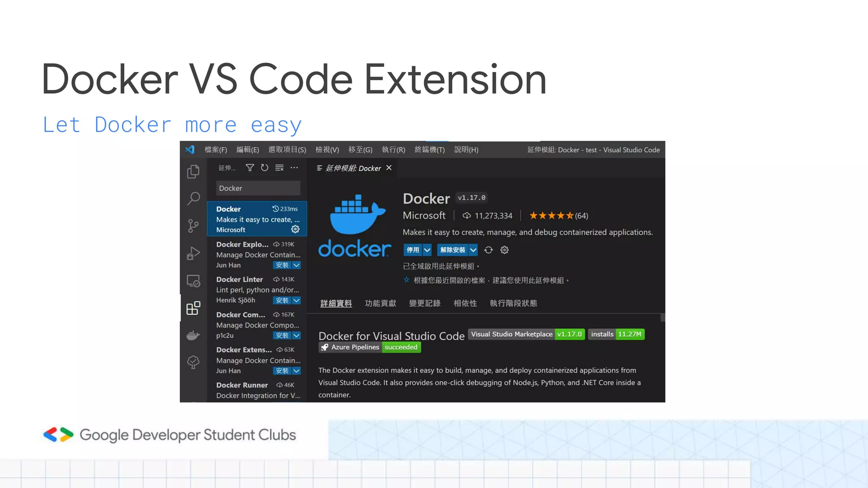
Task: Open the 終端機(T) menu
Action: [430, 150]
